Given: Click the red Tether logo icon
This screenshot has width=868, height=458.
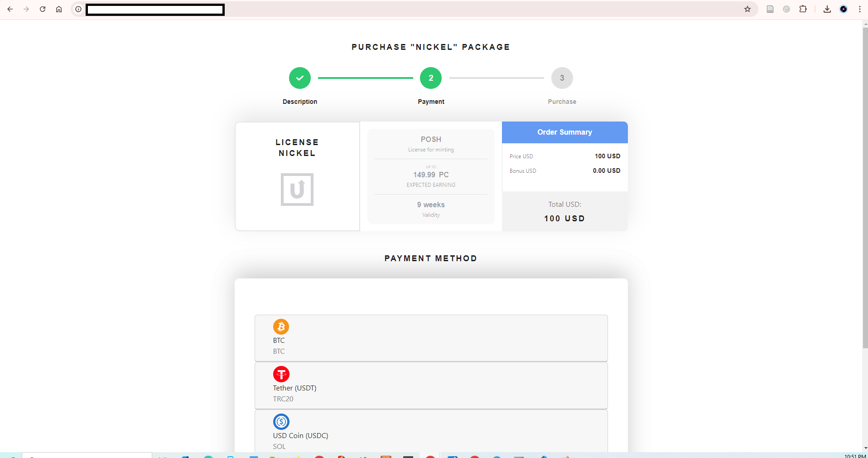Looking at the screenshot, I should point(281,375).
